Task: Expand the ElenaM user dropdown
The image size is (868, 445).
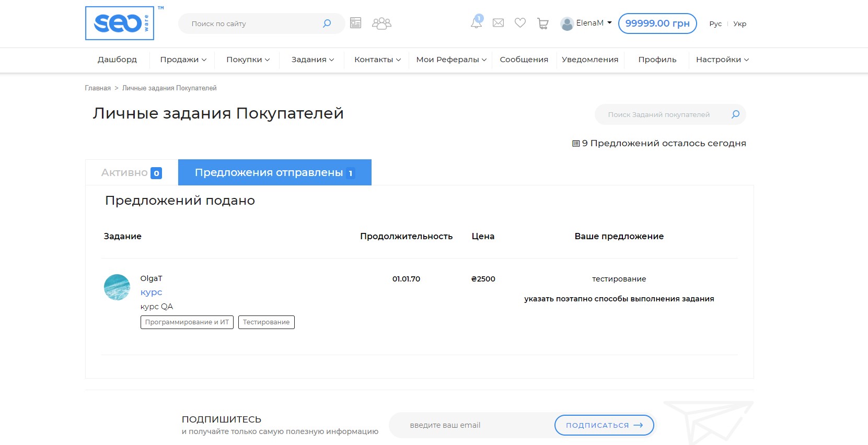Action: [586, 24]
